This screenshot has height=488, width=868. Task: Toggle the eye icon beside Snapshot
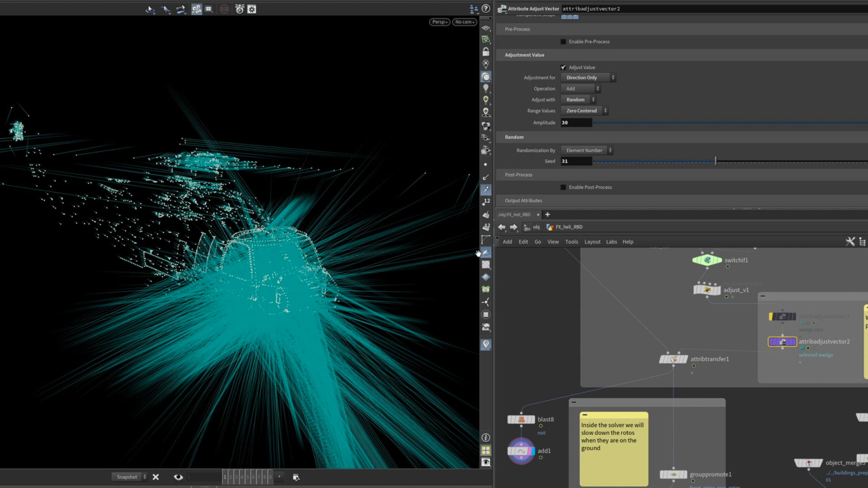[x=178, y=477]
